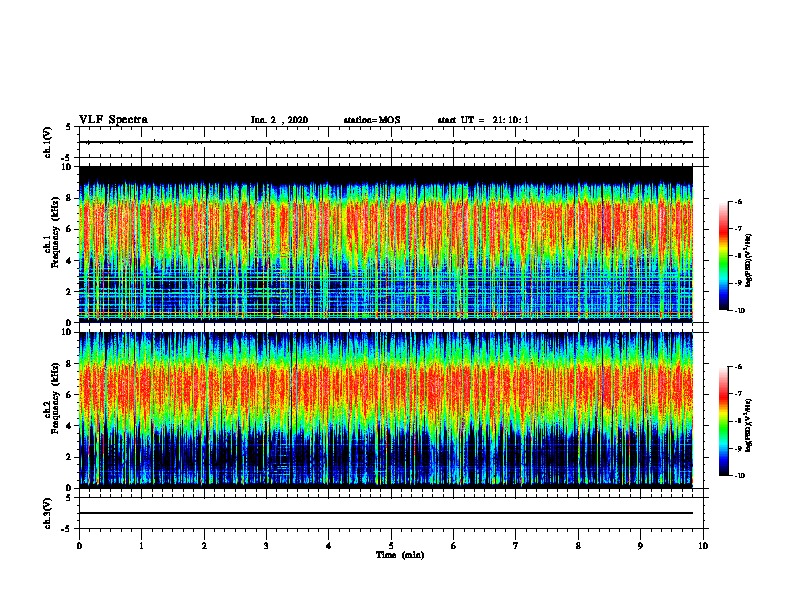Click the ch.2 colorbar log(PSD) label
This screenshot has height=612, width=792.
tap(748, 425)
